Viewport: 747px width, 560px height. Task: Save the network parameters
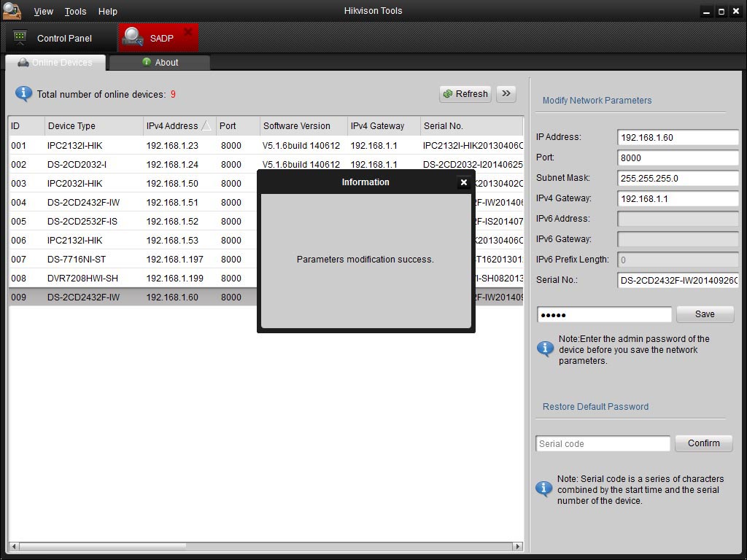705,314
